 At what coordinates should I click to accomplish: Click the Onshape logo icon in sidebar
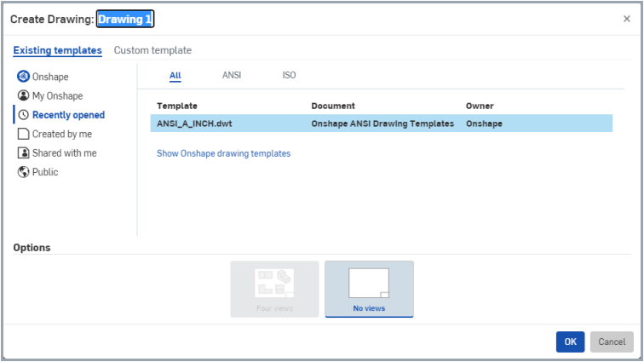23,77
